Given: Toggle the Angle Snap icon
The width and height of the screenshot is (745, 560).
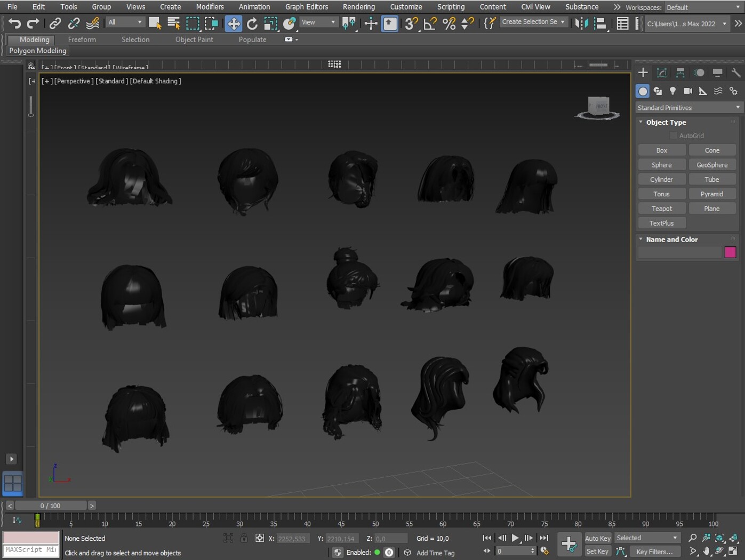Looking at the screenshot, I should pos(430,23).
